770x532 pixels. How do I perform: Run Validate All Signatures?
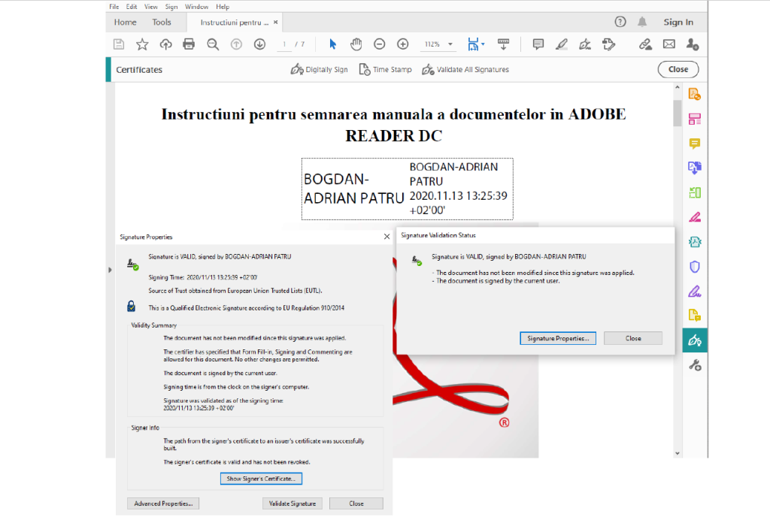[x=466, y=69]
